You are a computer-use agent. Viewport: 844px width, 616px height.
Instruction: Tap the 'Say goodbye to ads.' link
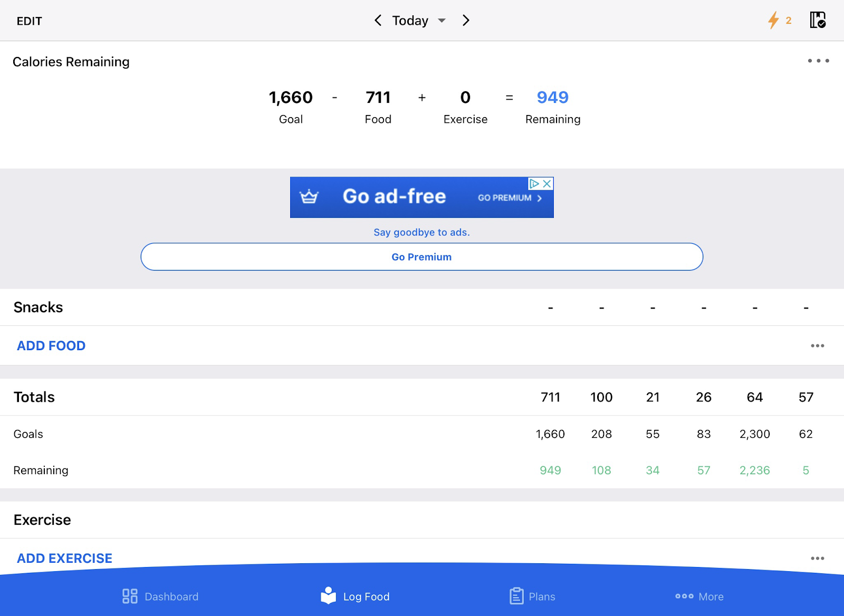pos(421,232)
